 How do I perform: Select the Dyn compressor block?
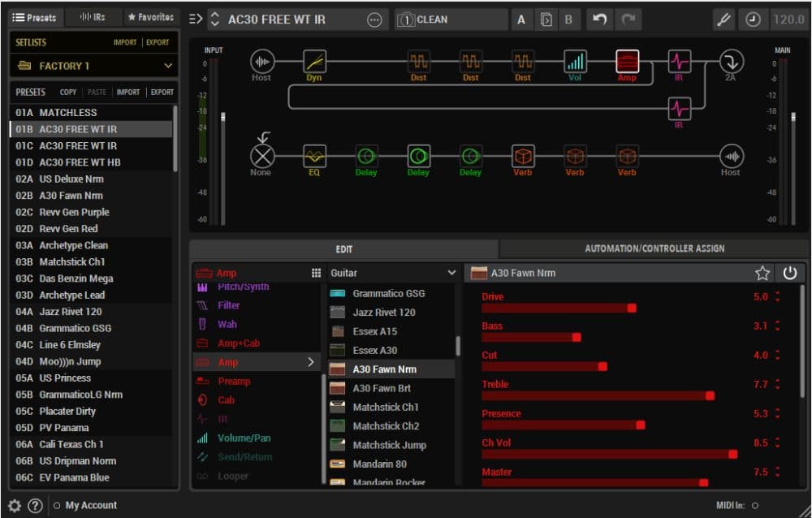pyautogui.click(x=314, y=62)
